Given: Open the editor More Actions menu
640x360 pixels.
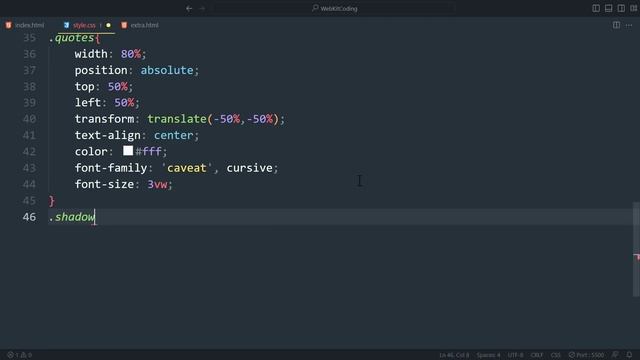Looking at the screenshot, I should coord(629,25).
